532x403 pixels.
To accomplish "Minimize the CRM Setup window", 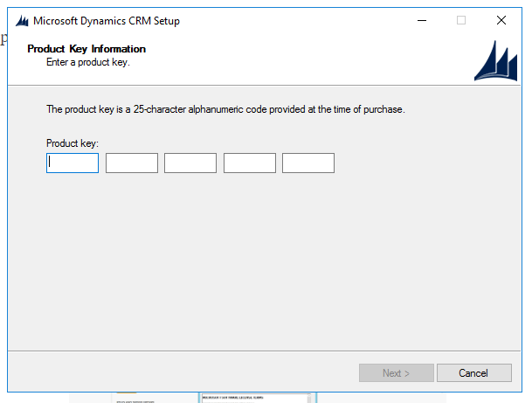I will pos(421,20).
